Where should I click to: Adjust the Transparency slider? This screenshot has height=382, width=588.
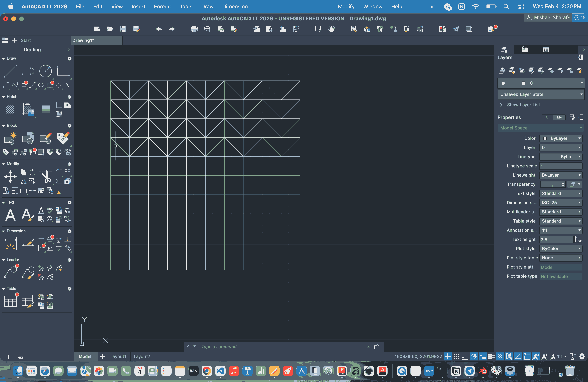(x=552, y=184)
